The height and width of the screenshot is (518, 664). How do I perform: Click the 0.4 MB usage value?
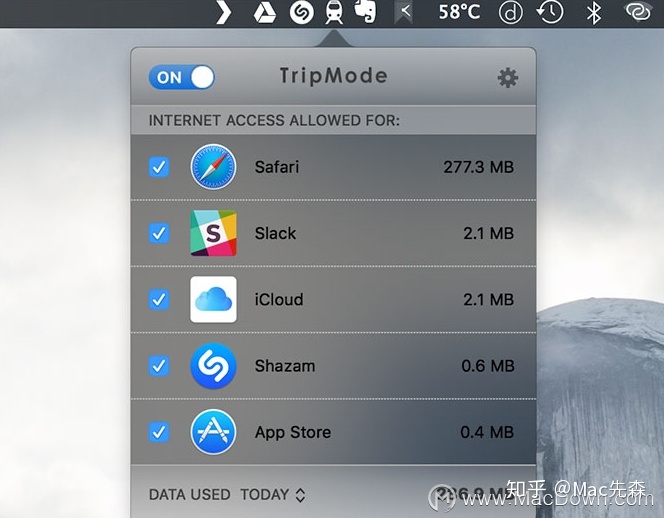coord(487,432)
